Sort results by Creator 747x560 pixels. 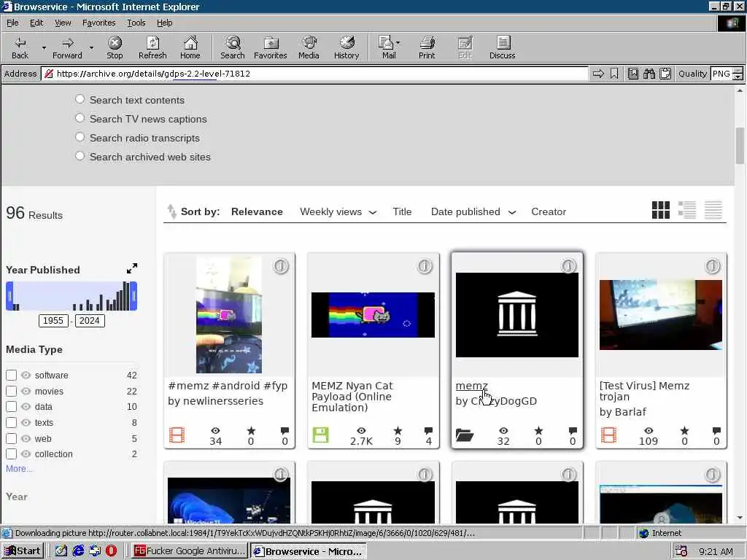tap(549, 212)
